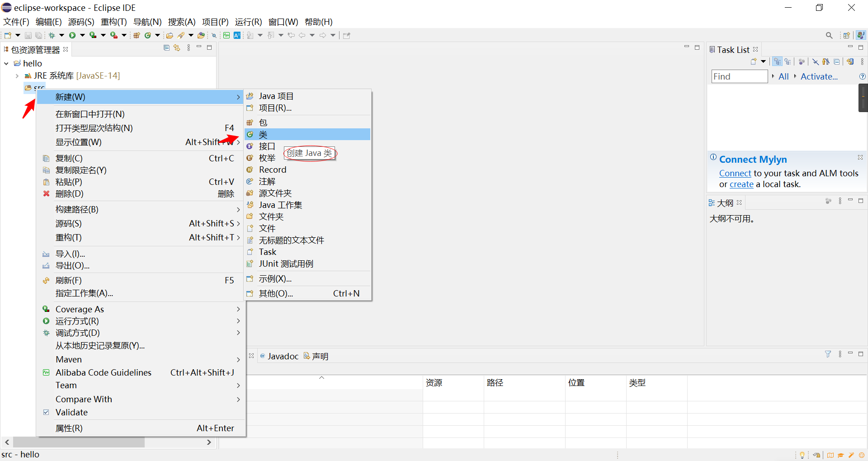The width and height of the screenshot is (868, 461).
Task: Expand the 构建路径(B) submenu
Action: pos(141,210)
